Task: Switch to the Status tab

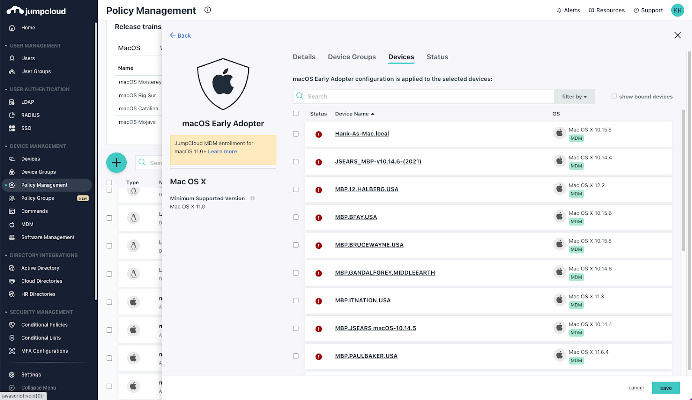Action: [x=437, y=57]
